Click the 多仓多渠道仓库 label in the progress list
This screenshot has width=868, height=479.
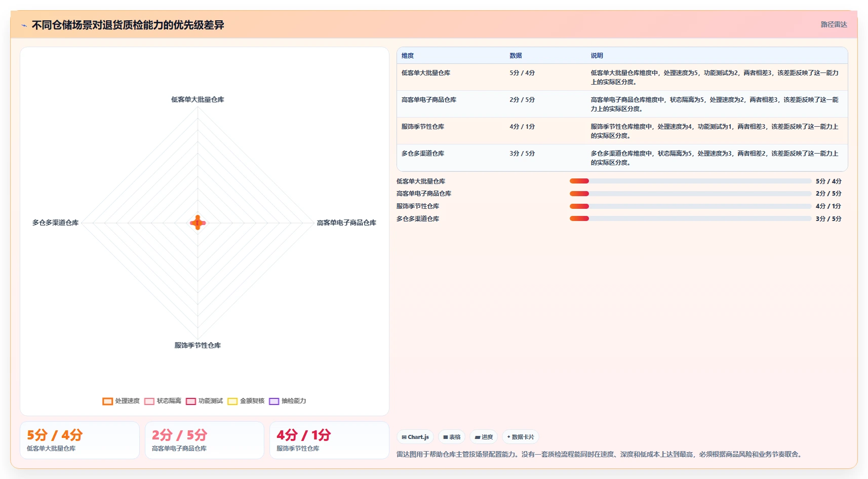tap(418, 219)
